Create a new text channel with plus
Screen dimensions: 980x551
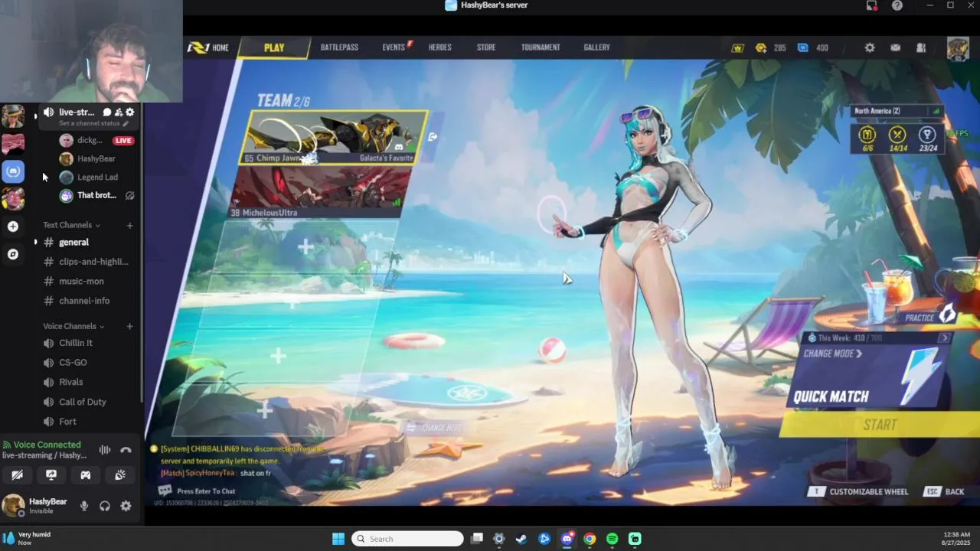point(129,225)
